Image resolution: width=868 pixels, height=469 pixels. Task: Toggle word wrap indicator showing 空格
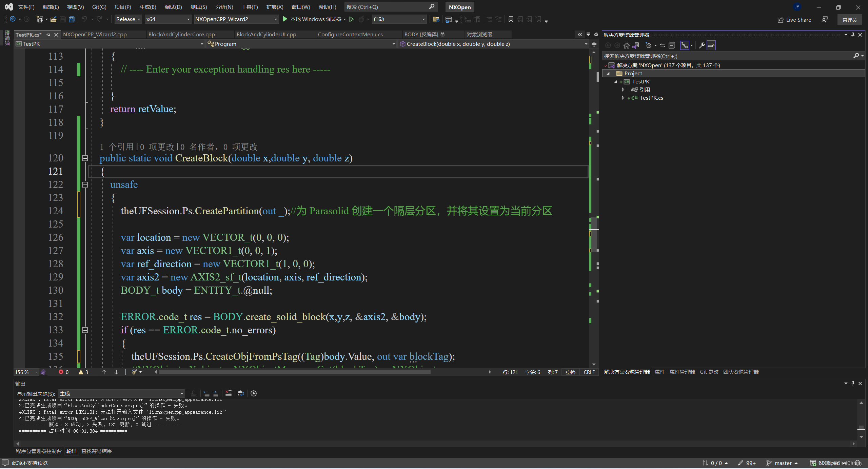coord(571,372)
